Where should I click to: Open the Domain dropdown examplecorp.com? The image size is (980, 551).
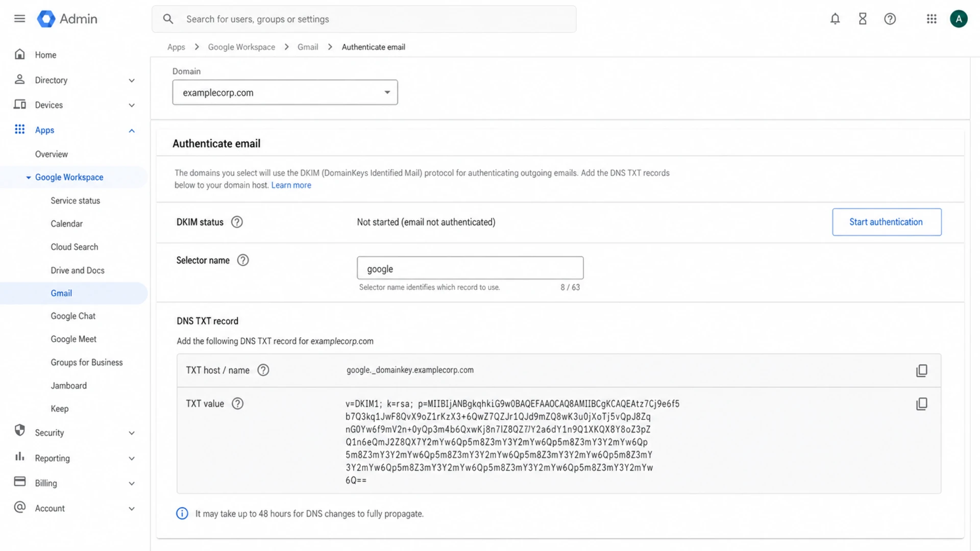285,92
